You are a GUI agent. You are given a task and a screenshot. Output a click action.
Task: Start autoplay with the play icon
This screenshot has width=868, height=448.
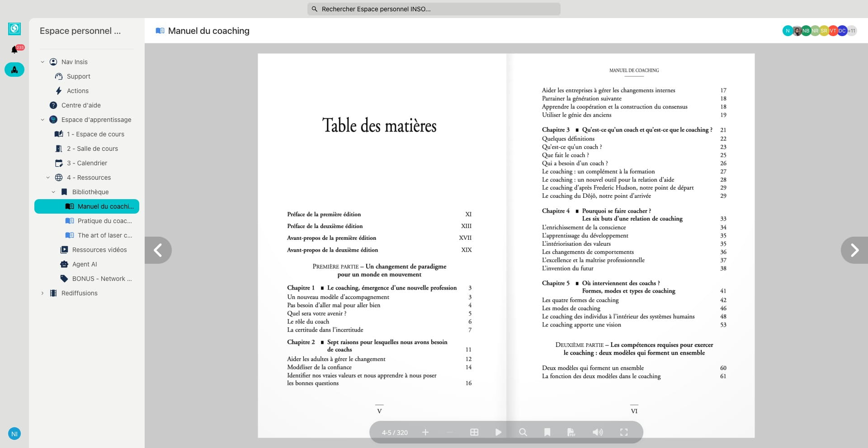pos(498,432)
